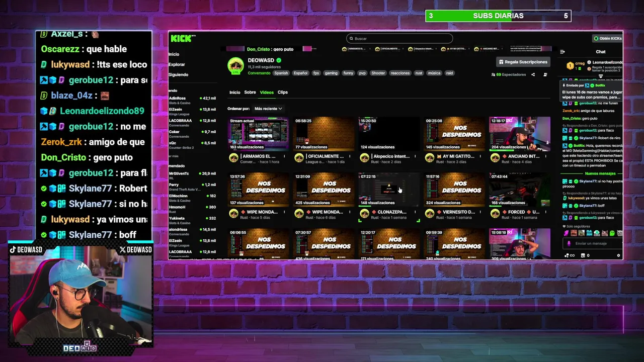
Task: Open the DEOWASD live avatar
Action: (x=235, y=66)
